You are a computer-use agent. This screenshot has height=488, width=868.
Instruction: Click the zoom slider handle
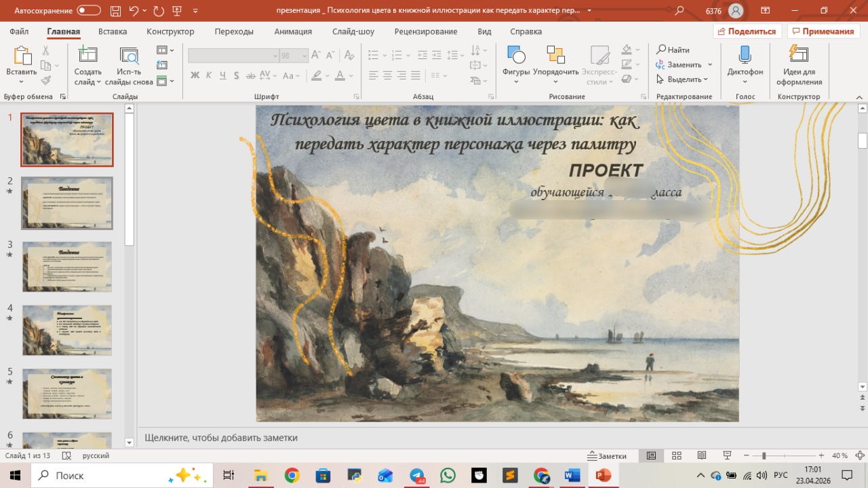(764, 456)
